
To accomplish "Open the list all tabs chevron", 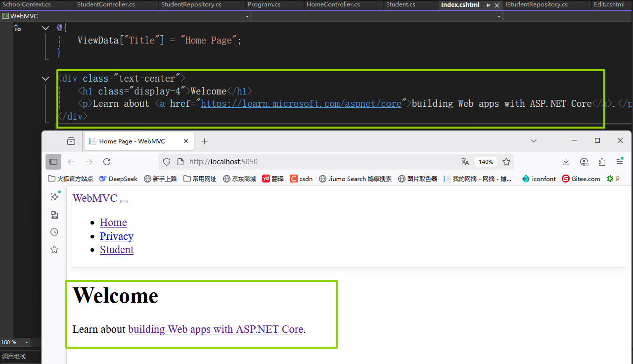I will point(534,141).
